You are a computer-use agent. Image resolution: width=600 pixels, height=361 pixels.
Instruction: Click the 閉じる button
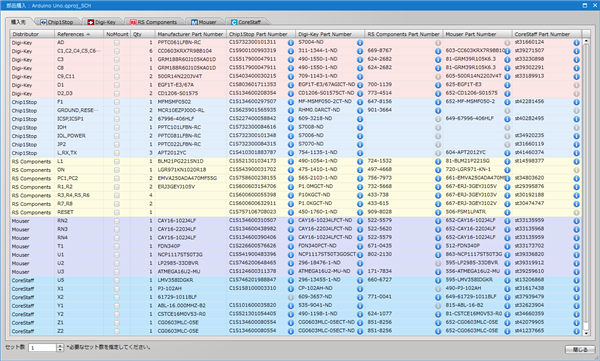tap(580, 350)
